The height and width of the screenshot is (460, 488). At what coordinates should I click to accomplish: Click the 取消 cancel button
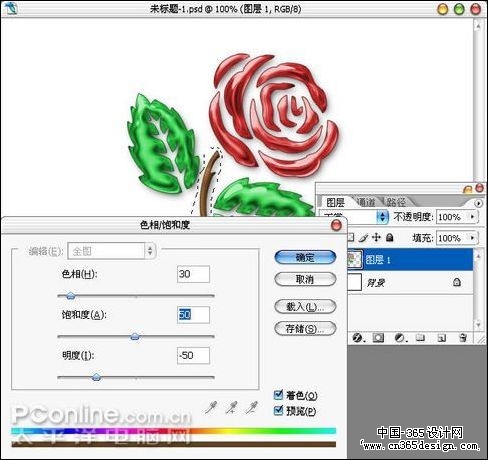pos(305,279)
